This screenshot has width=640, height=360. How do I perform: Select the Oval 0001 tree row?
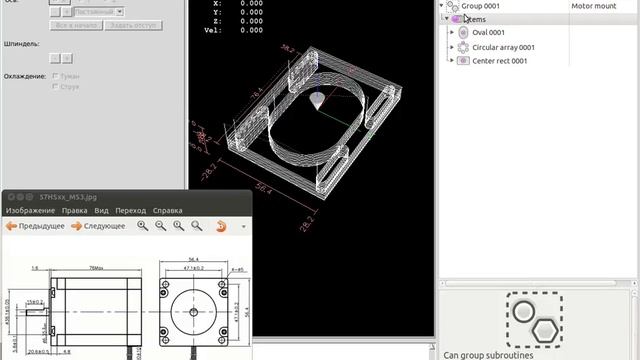click(x=488, y=33)
